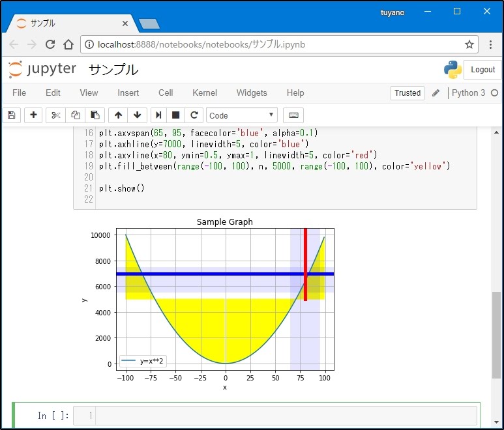Move selected cell up arrow
This screenshot has width=504, height=430.
tap(118, 115)
